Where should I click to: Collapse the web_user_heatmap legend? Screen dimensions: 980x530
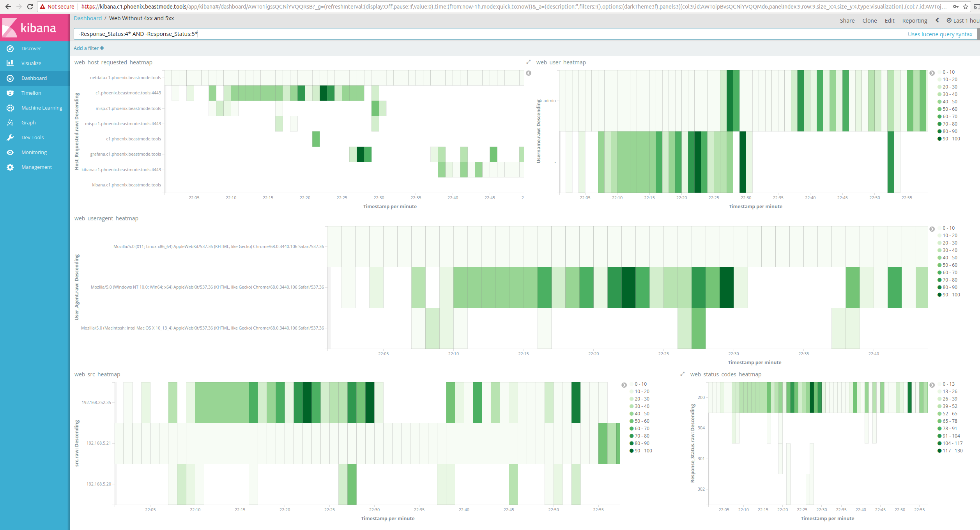[932, 73]
